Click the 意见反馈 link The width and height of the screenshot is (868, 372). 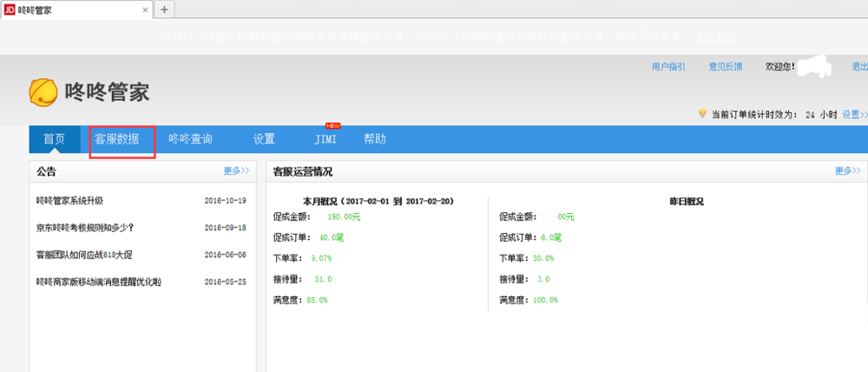pyautogui.click(x=725, y=66)
